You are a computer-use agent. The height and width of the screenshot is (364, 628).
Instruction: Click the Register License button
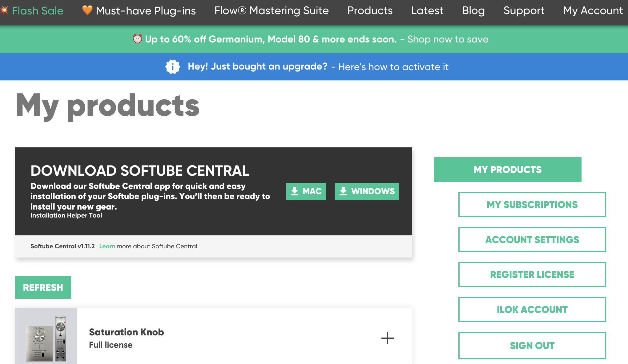[x=532, y=274]
